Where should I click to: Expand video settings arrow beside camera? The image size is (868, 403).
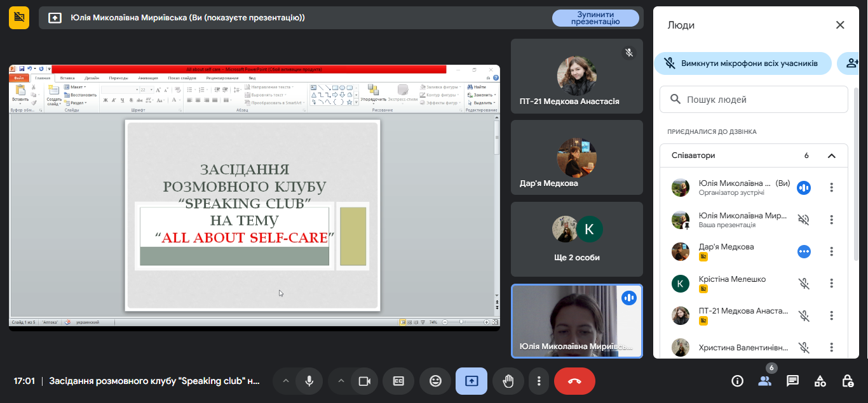[341, 381]
